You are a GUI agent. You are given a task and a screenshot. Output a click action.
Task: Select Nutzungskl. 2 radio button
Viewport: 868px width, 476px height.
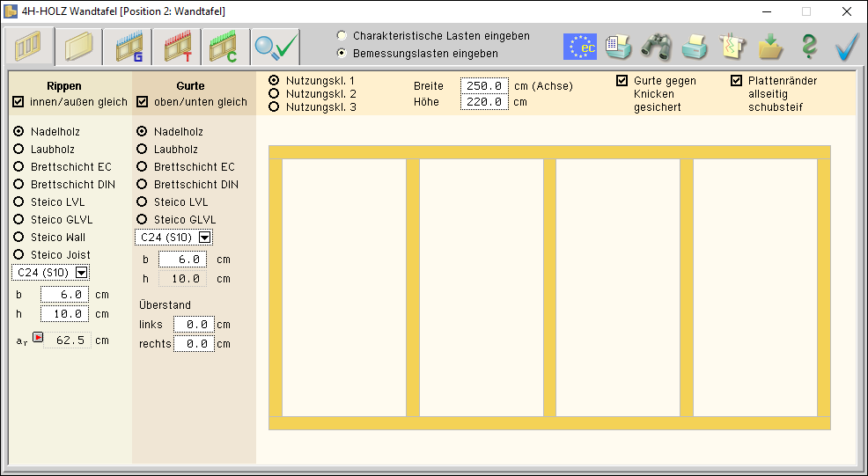274,93
